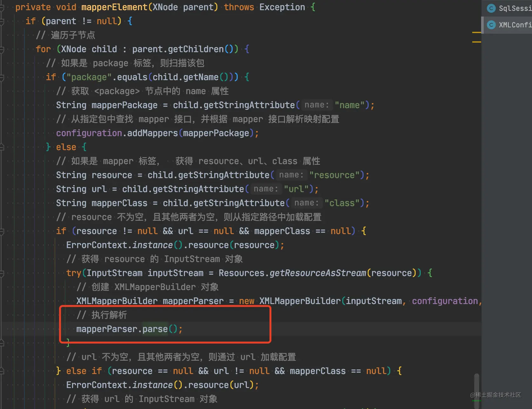Image resolution: width=532 pixels, height=409 pixels.
Task: Click 'getChildren' in the for loop
Action: click(196, 49)
